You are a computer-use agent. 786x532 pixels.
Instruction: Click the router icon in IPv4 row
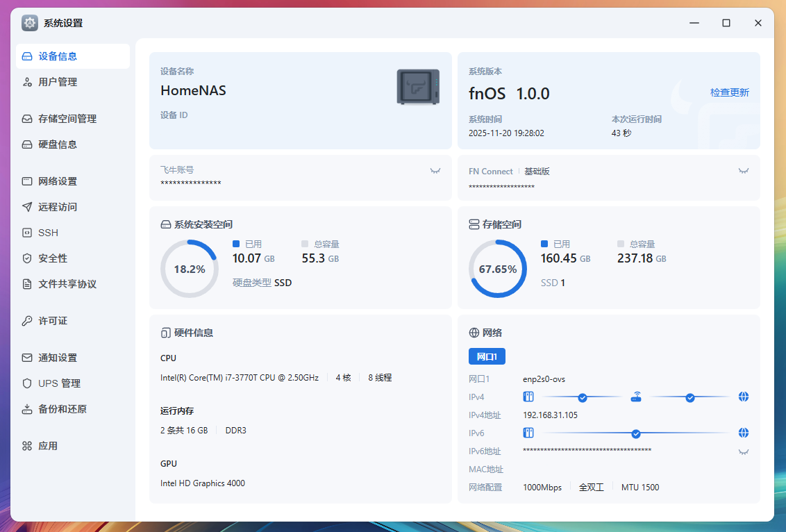636,397
